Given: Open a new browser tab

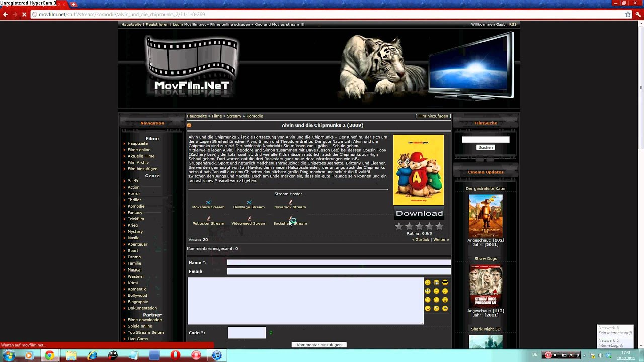Looking at the screenshot, I should [x=73, y=4].
